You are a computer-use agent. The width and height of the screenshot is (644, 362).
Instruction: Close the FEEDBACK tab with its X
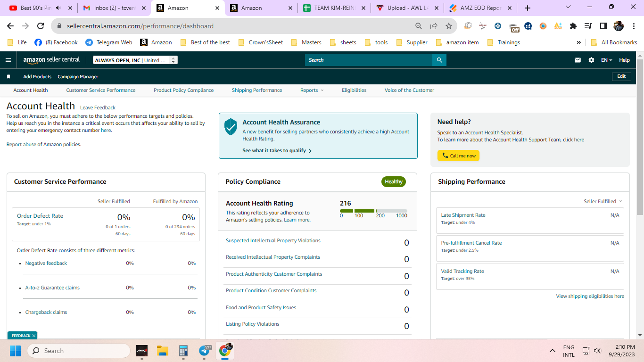[x=34, y=336]
